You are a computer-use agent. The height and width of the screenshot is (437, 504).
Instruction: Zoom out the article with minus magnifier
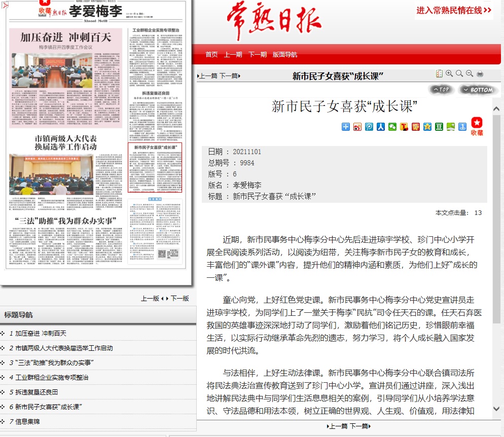coord(470,74)
